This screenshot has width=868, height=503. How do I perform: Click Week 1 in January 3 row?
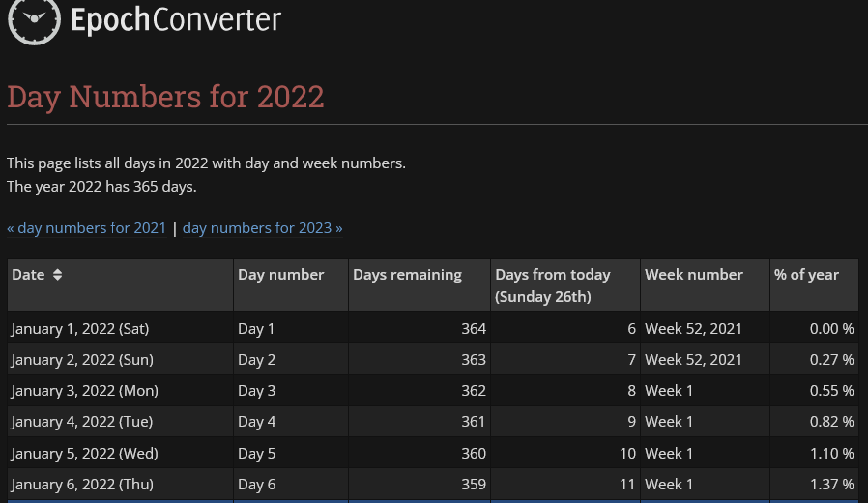pyautogui.click(x=669, y=391)
